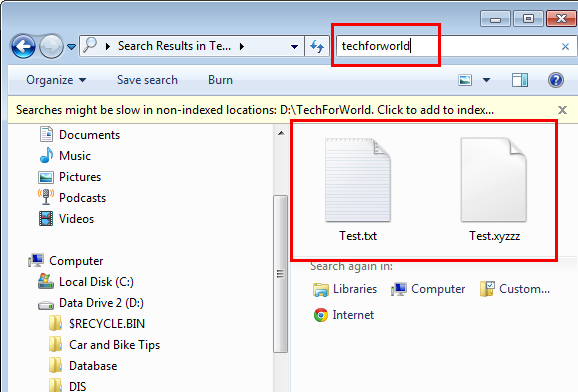Open the view options dropdown arrow
Screen dimensions: 578x392
click(487, 80)
